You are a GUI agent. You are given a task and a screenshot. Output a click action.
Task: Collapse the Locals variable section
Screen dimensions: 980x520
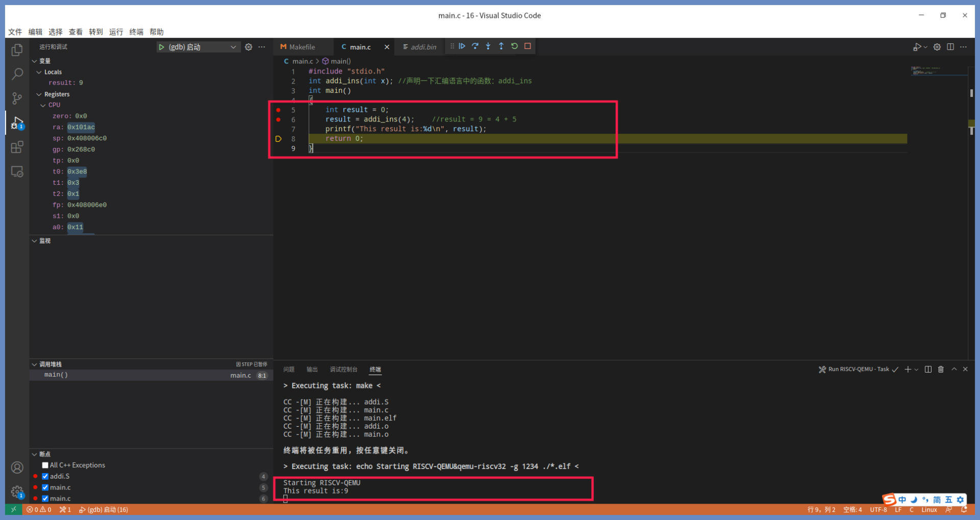coord(39,72)
